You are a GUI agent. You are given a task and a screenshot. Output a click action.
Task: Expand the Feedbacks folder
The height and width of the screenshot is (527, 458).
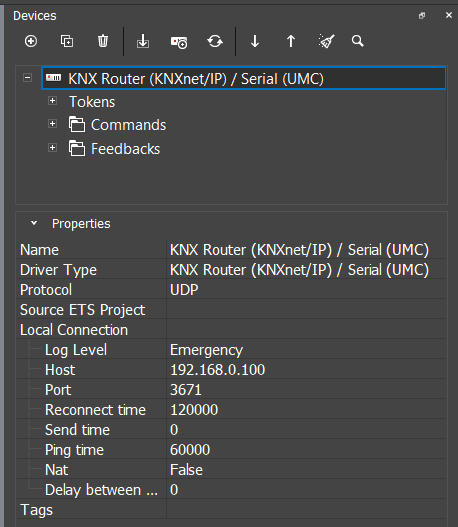(x=52, y=148)
